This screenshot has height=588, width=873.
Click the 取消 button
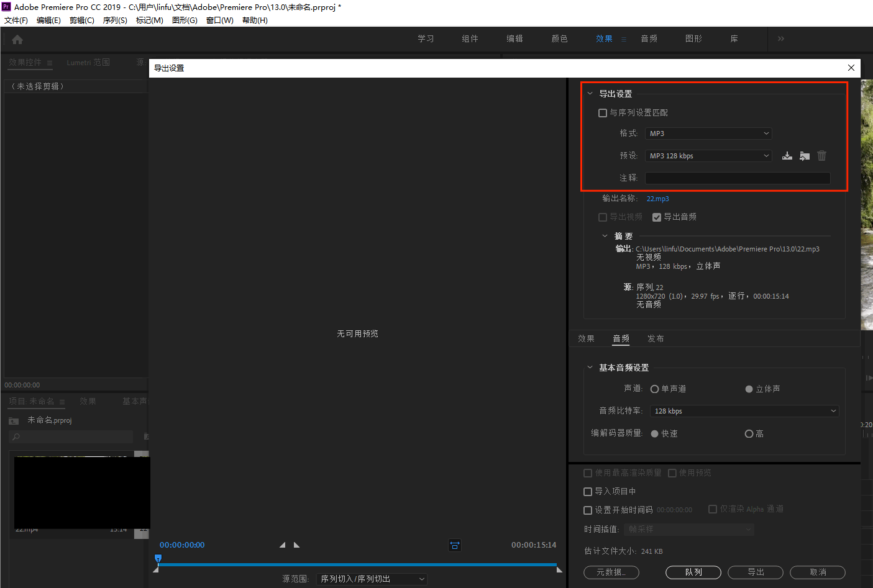818,572
